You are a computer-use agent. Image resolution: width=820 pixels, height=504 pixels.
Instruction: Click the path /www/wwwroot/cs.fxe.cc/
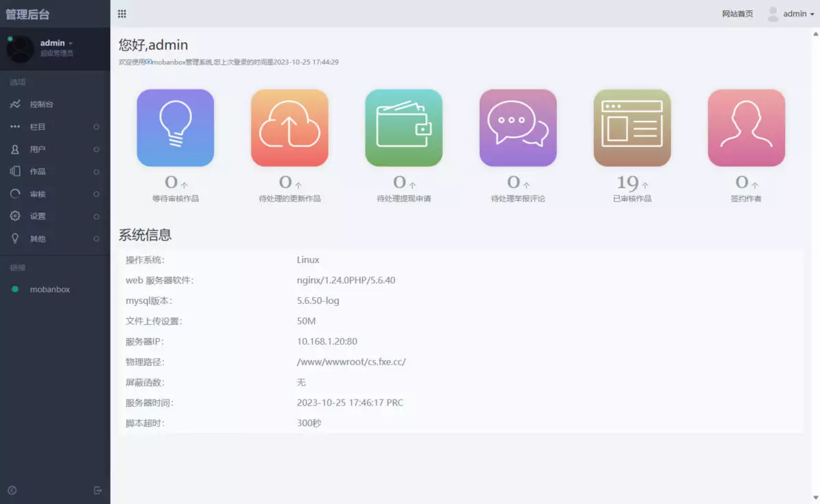coord(351,362)
